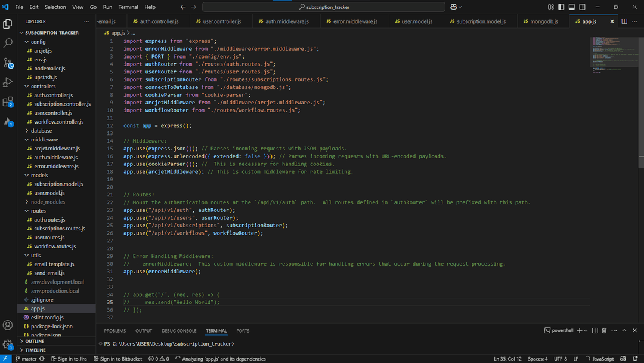Open the Terminal menu
644x363 pixels.
pos(129,7)
